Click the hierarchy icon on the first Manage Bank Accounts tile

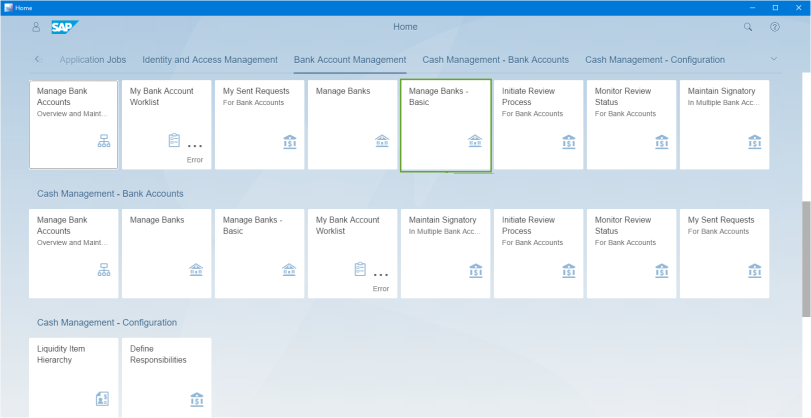click(x=103, y=142)
